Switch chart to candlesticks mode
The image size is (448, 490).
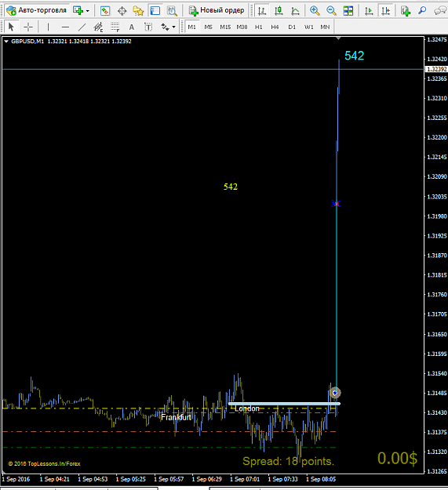pyautogui.click(x=279, y=11)
